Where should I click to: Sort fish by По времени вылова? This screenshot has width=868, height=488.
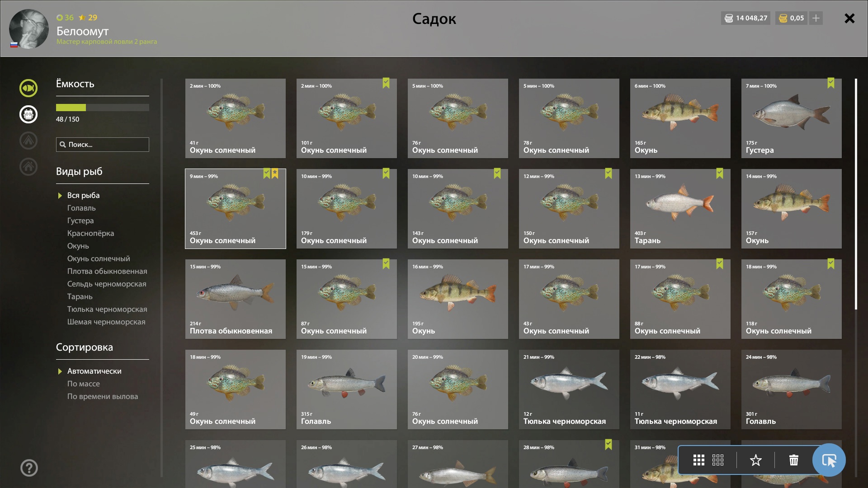[103, 396]
